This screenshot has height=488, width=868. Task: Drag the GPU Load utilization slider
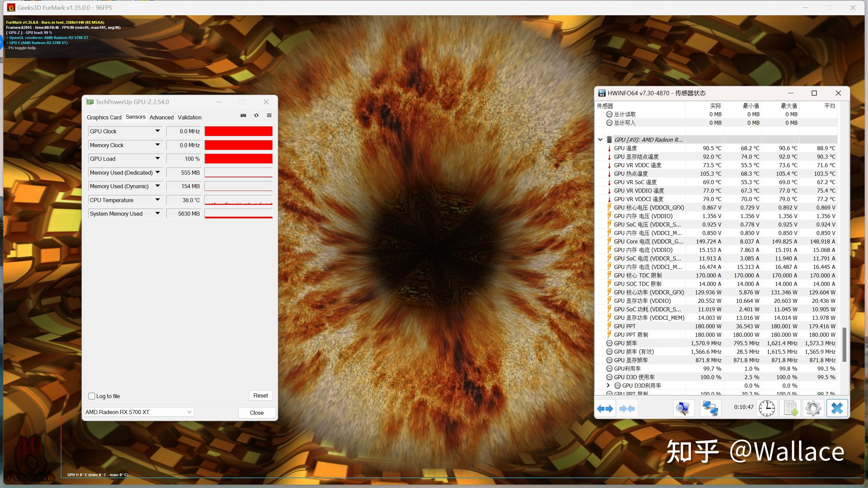(x=239, y=158)
